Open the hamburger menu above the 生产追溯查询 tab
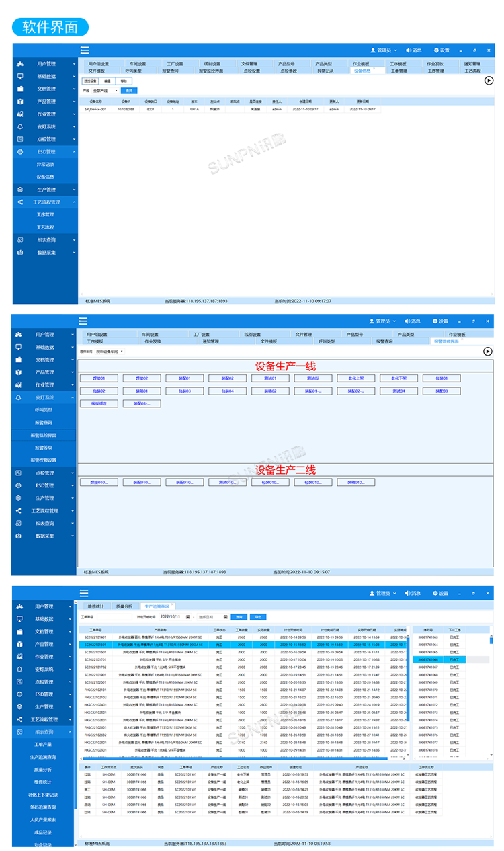 click(x=84, y=593)
